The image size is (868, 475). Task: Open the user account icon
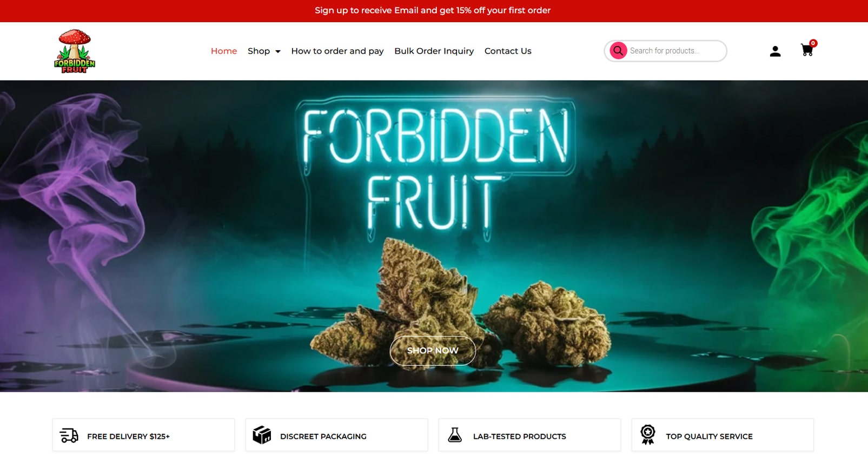[775, 51]
